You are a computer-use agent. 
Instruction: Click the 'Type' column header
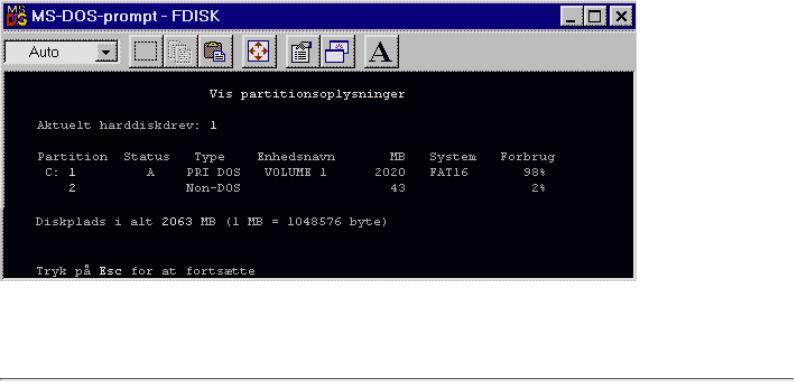point(209,157)
